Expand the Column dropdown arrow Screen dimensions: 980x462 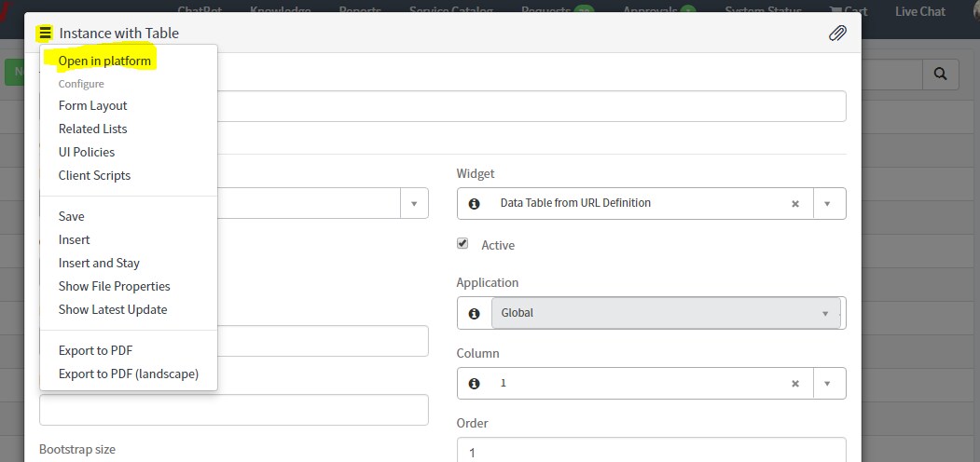tap(828, 383)
